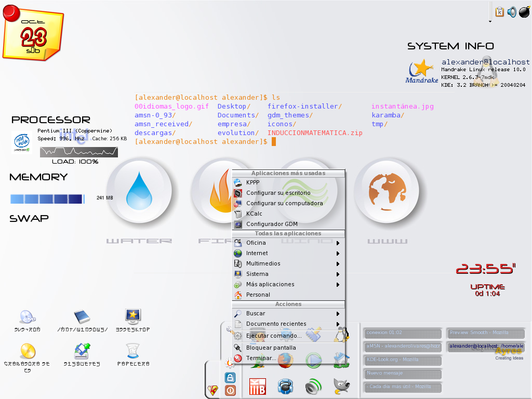The height and width of the screenshot is (399, 532).
Task: Click gdm_themes/ in terminal listing
Action: (x=290, y=115)
